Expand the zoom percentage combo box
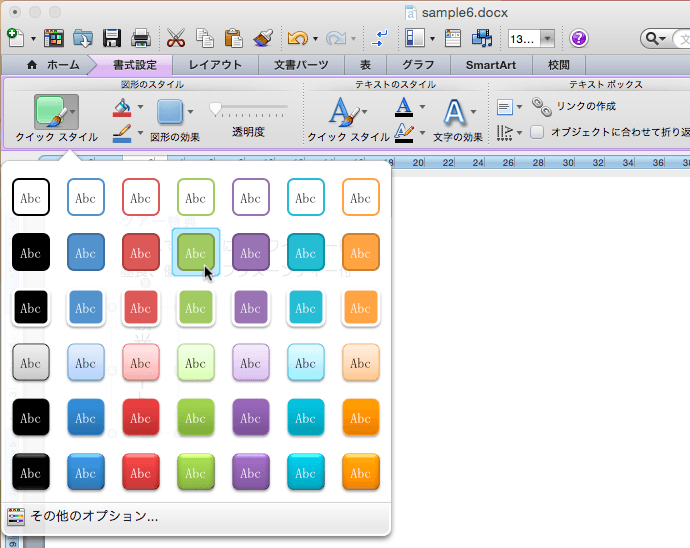Screen dimensions: 690x548 [547, 39]
